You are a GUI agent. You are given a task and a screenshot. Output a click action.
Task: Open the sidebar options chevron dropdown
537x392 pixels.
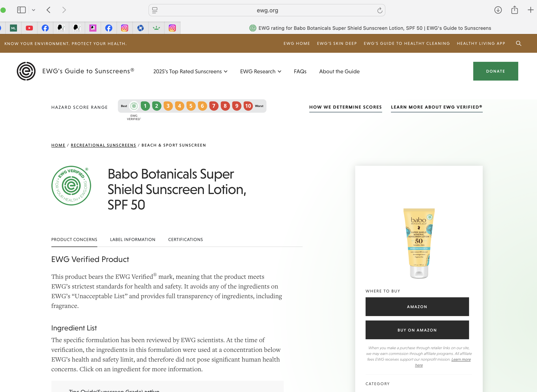(x=34, y=10)
